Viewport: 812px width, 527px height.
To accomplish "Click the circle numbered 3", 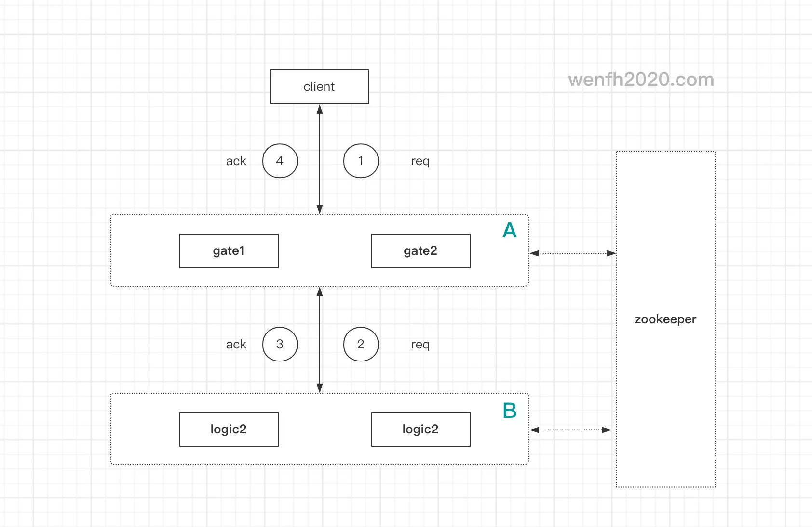I will [x=280, y=344].
